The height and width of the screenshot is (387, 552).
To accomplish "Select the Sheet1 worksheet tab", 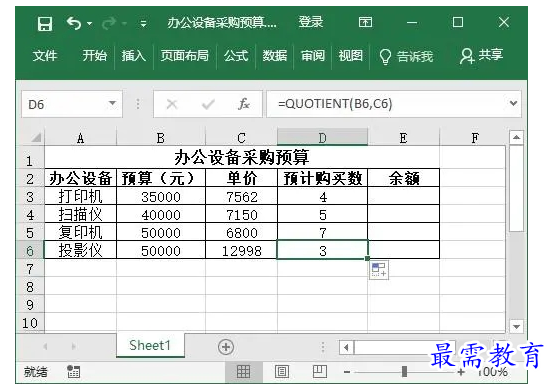I will click(150, 345).
